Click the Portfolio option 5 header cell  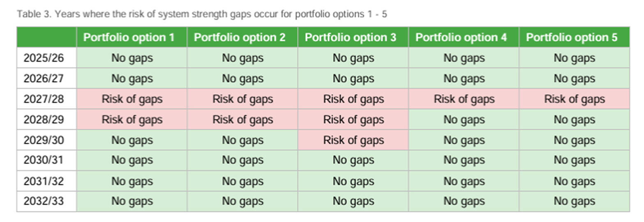(x=574, y=37)
